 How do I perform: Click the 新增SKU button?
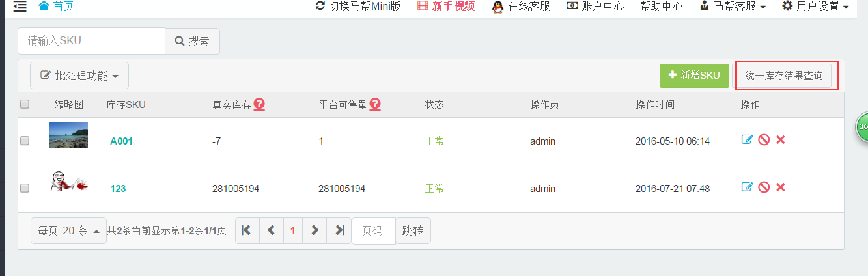point(694,76)
